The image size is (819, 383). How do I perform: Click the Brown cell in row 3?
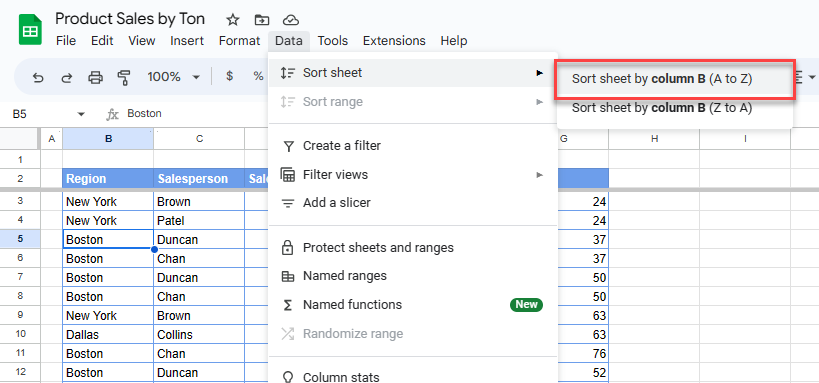(199, 202)
